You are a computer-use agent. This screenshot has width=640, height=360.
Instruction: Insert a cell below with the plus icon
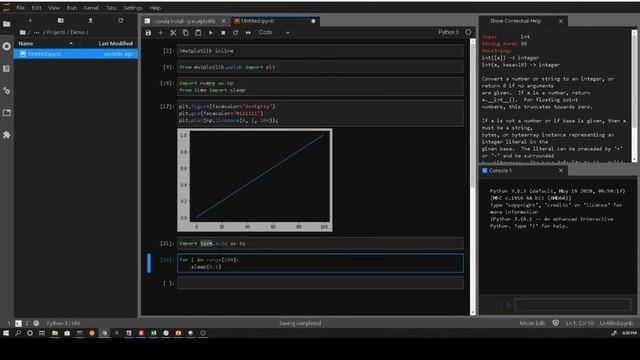[160, 33]
